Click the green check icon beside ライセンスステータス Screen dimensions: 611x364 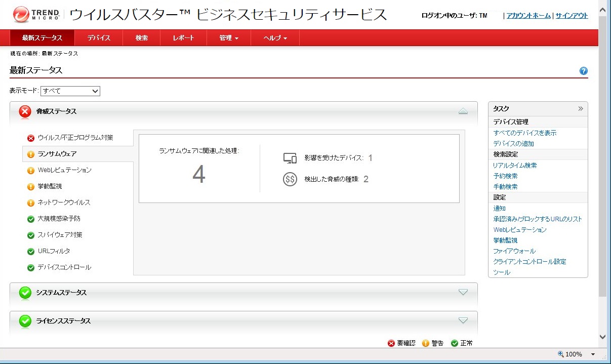coord(25,321)
